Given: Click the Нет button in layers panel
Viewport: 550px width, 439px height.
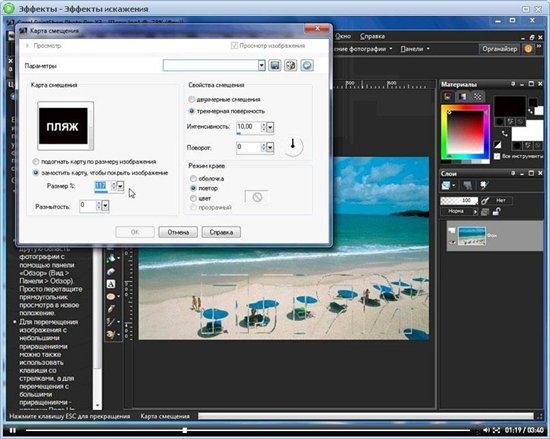Looking at the screenshot, I should (x=501, y=201).
